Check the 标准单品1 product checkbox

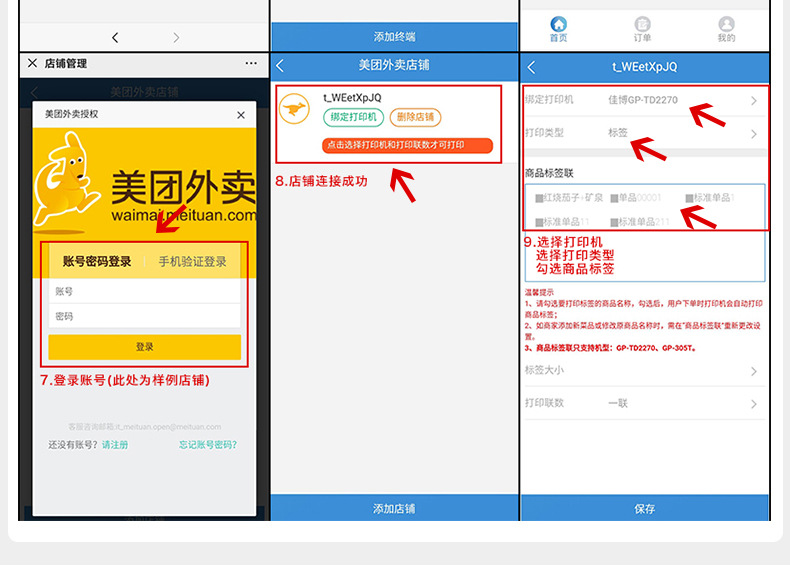(x=690, y=198)
